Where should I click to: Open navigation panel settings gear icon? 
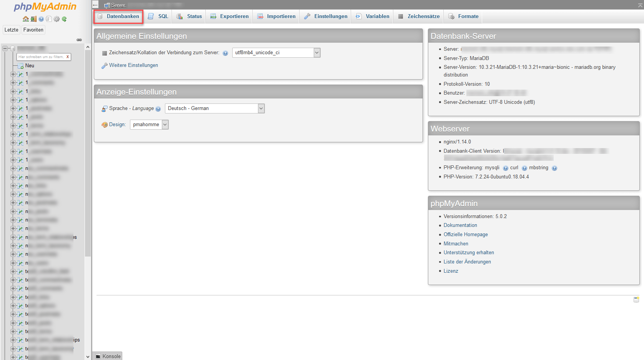(x=57, y=19)
